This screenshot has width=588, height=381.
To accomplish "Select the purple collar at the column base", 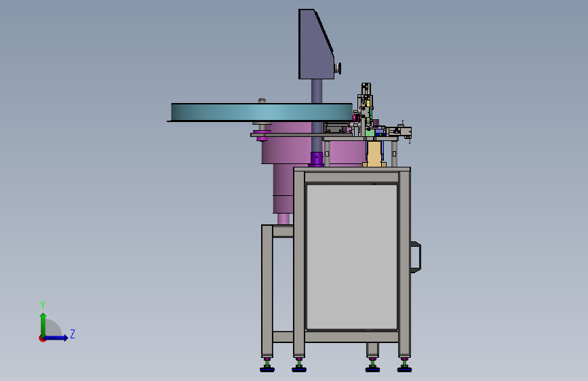I will (x=316, y=159).
